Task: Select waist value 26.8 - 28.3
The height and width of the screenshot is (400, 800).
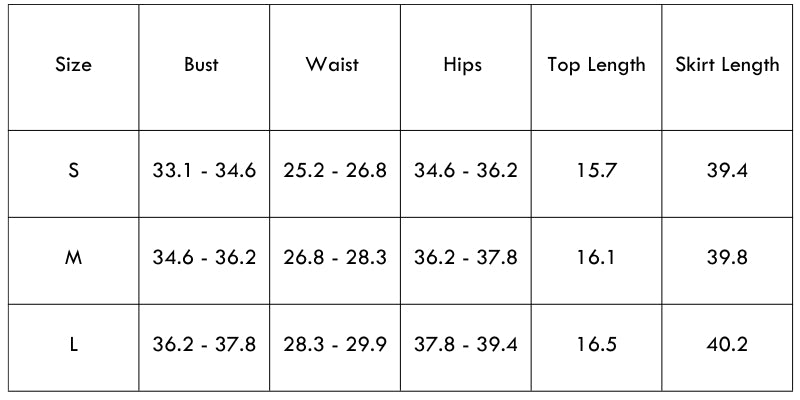Action: tap(335, 257)
